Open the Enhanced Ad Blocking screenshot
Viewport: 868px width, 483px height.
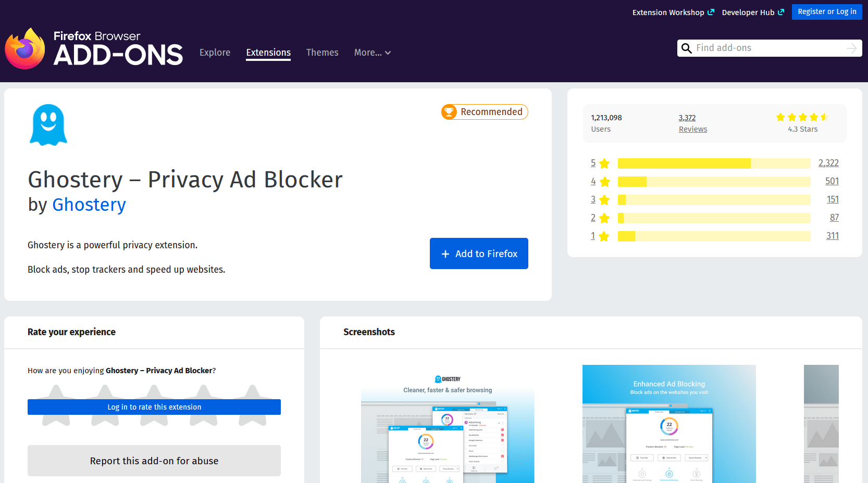[669, 423]
